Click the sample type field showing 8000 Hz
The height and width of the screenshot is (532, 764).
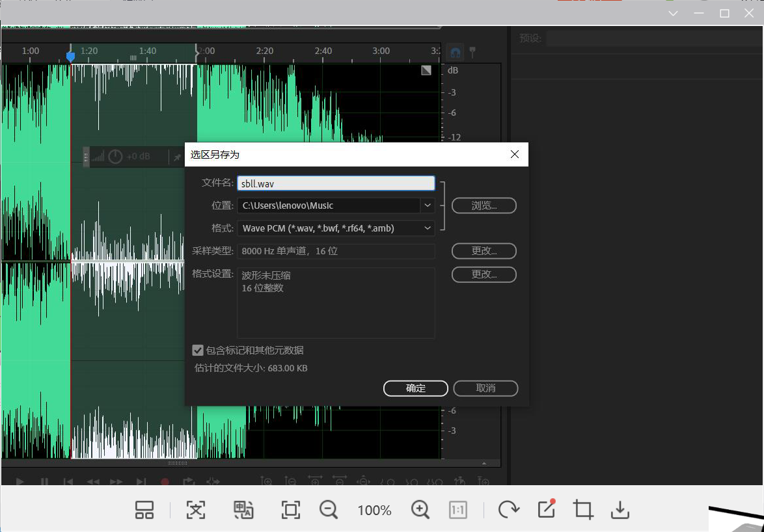tap(336, 251)
